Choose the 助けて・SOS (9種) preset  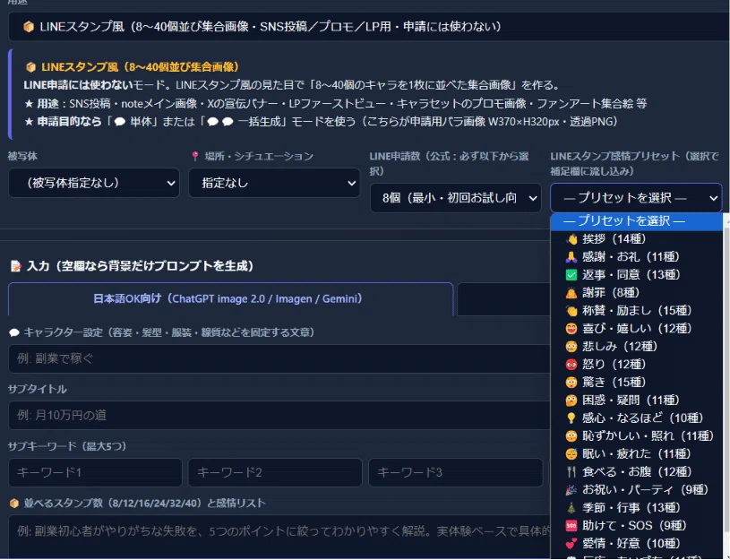click(636, 527)
